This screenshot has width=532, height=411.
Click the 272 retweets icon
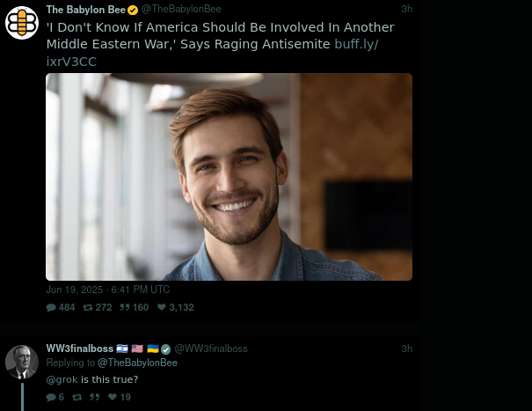(87, 307)
